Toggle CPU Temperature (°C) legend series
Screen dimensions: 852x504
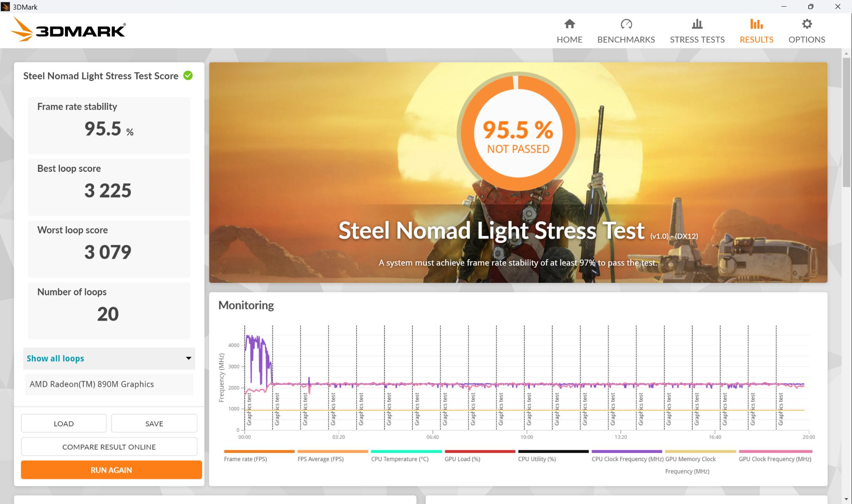point(400,459)
